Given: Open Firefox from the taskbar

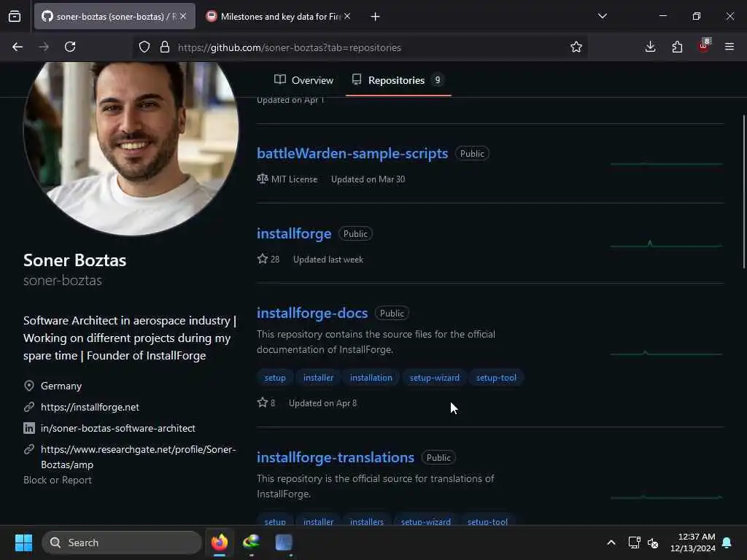Looking at the screenshot, I should pos(220,542).
